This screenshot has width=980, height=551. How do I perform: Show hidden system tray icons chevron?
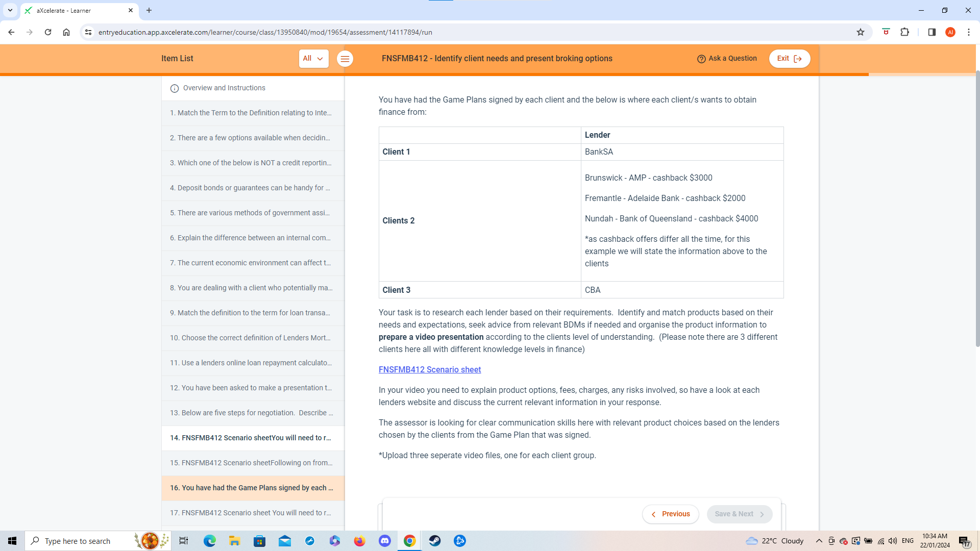[819, 541]
